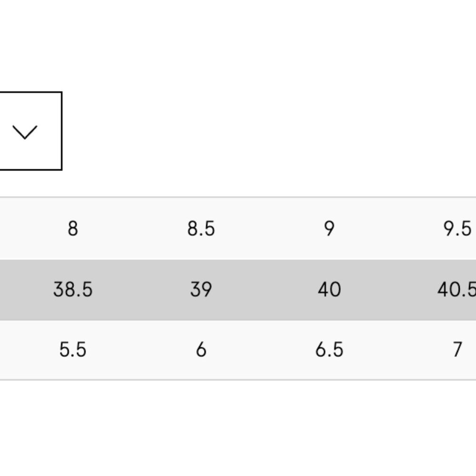Click the 40.5 size cell

[x=457, y=289]
